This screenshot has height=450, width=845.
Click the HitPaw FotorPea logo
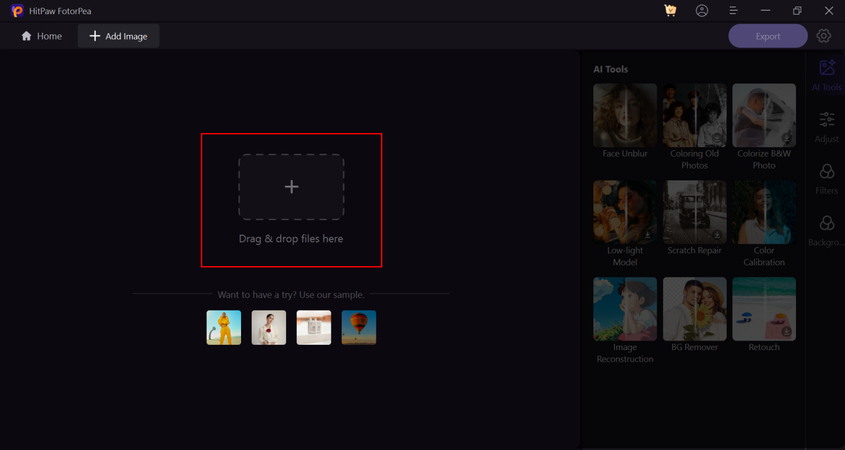coord(17,11)
